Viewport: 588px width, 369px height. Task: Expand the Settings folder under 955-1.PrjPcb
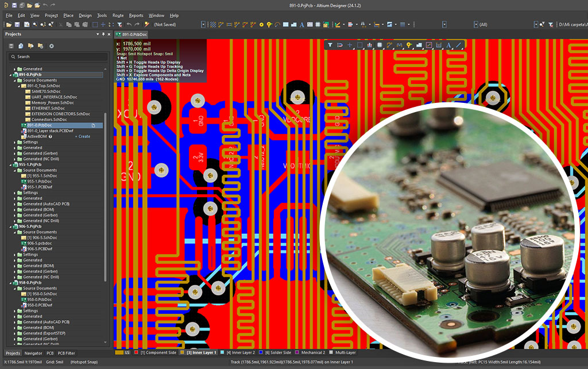coord(16,193)
